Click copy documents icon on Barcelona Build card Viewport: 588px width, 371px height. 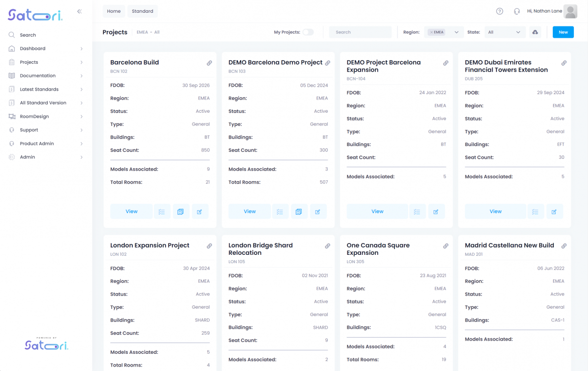pyautogui.click(x=180, y=212)
